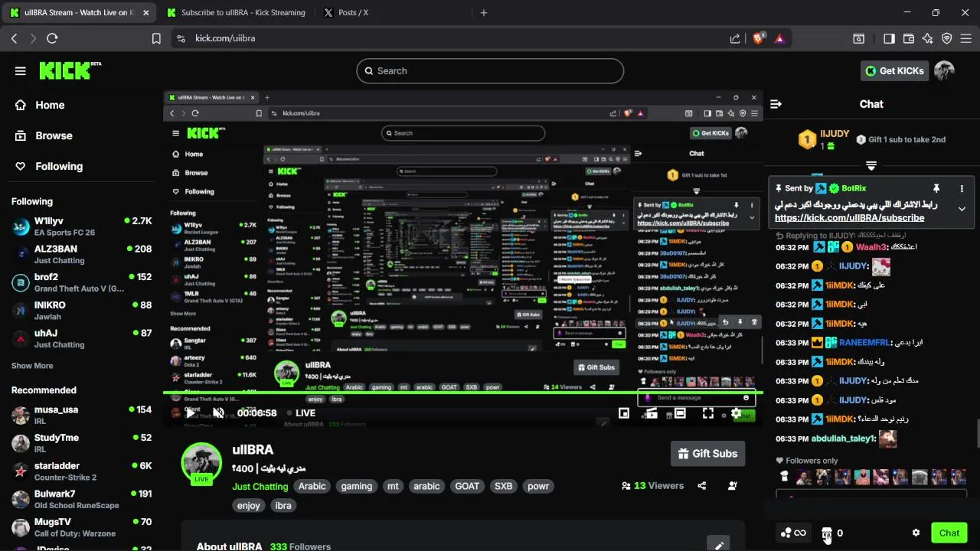Select the gaming tag

pyautogui.click(x=357, y=486)
